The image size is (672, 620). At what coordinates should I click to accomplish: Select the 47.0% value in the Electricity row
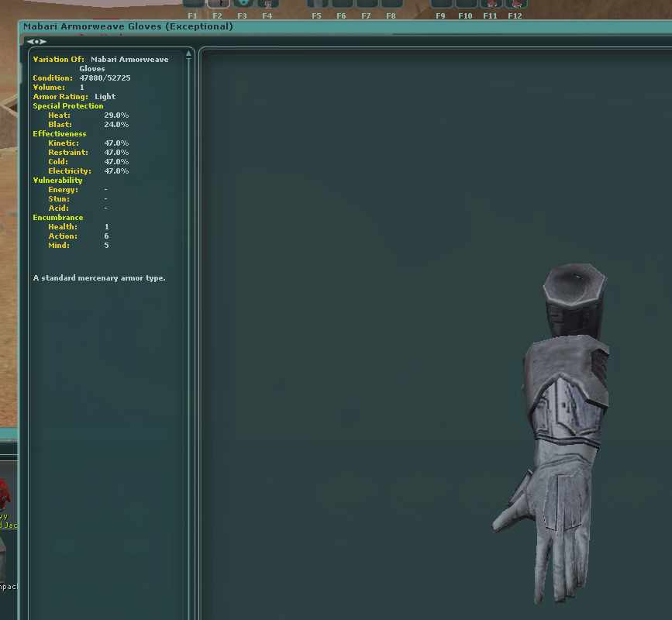(x=116, y=171)
